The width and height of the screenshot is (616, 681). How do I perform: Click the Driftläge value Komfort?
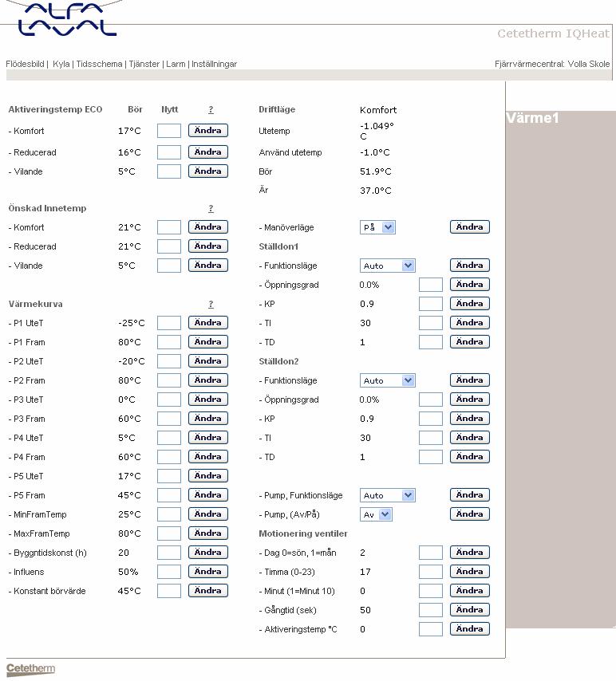click(x=378, y=110)
